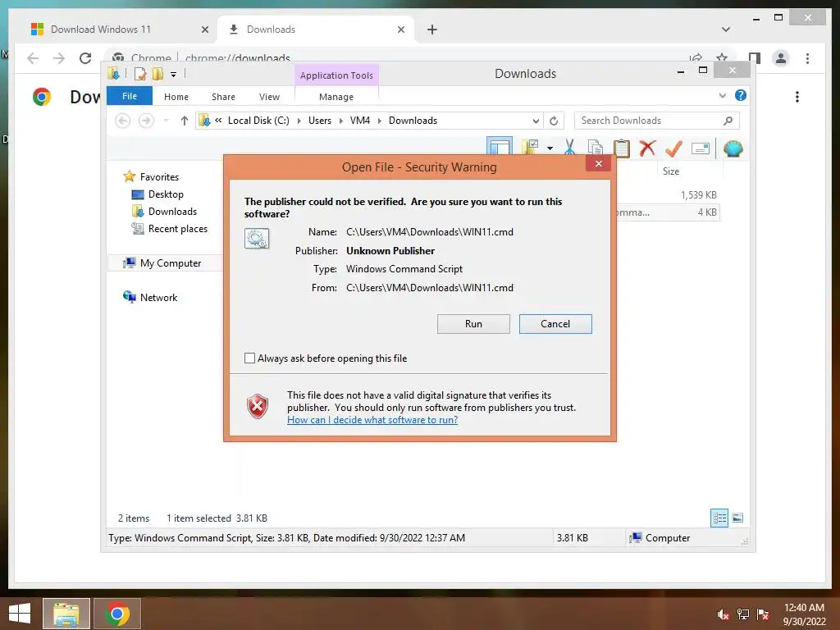The width and height of the screenshot is (840, 630).
Task: Click the Paste clipboard icon in toolbar
Action: [x=622, y=148]
